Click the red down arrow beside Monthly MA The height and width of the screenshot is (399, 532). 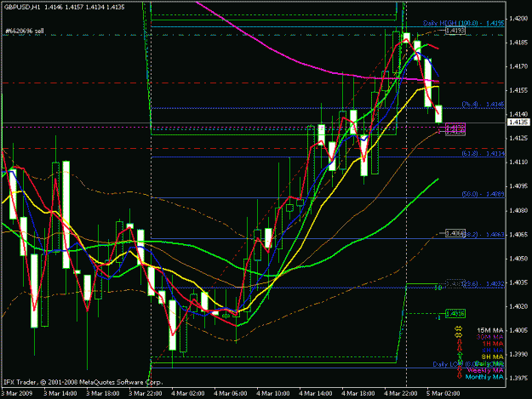tap(460, 376)
